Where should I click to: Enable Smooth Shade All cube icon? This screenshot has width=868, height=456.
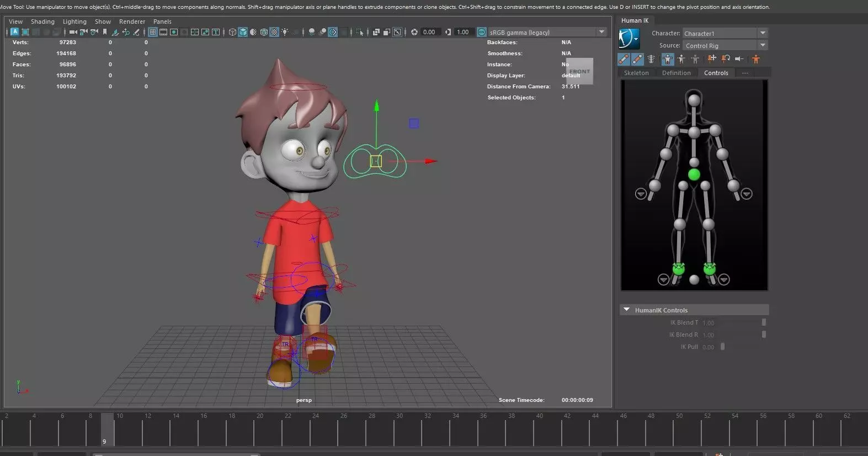click(x=243, y=32)
